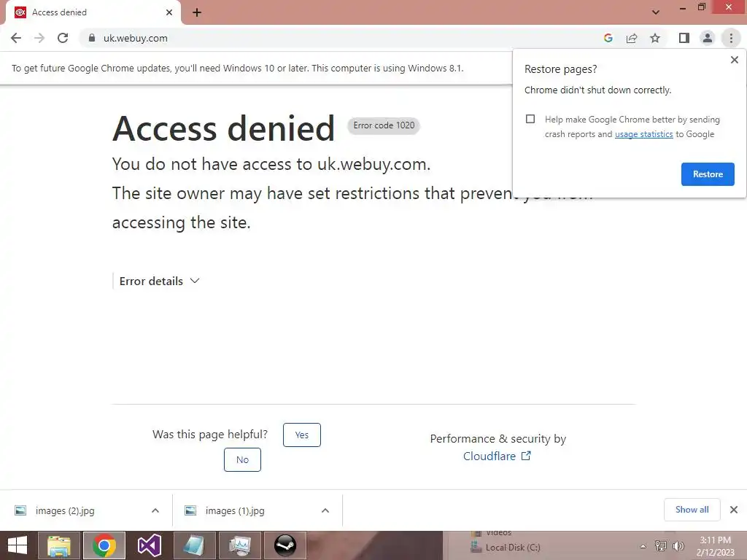This screenshot has height=560, width=747.
Task: Reload the uk.webuy.com page
Action: (x=63, y=38)
